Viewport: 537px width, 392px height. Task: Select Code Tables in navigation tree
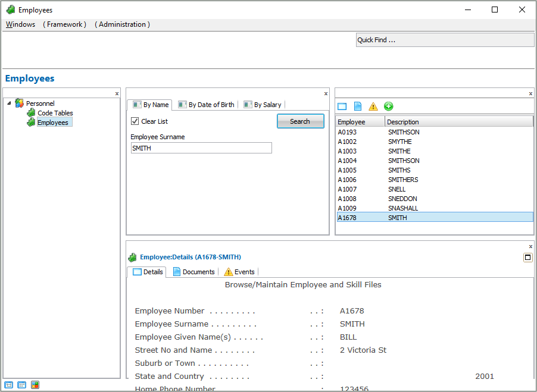[55, 113]
